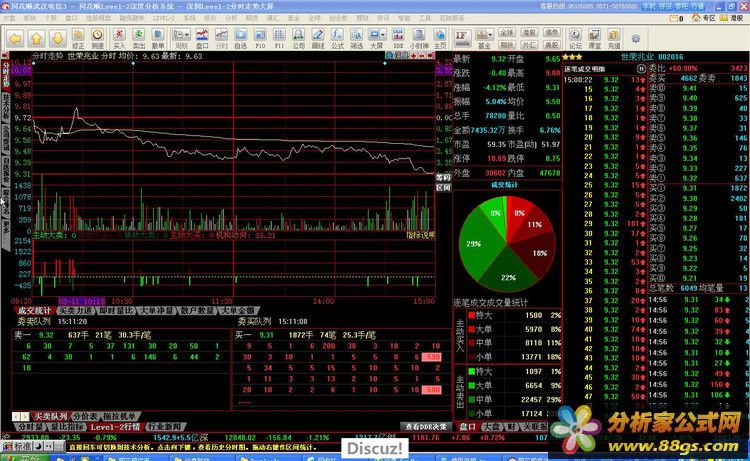Click the 盘口 tab under pie chart
750x461 pixels.
pyautogui.click(x=467, y=427)
